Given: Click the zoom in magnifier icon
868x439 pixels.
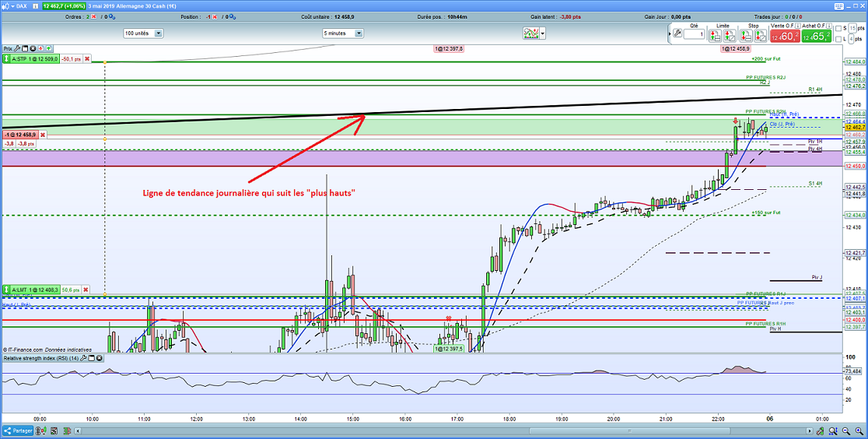Looking at the screenshot, I should tap(859, 430).
